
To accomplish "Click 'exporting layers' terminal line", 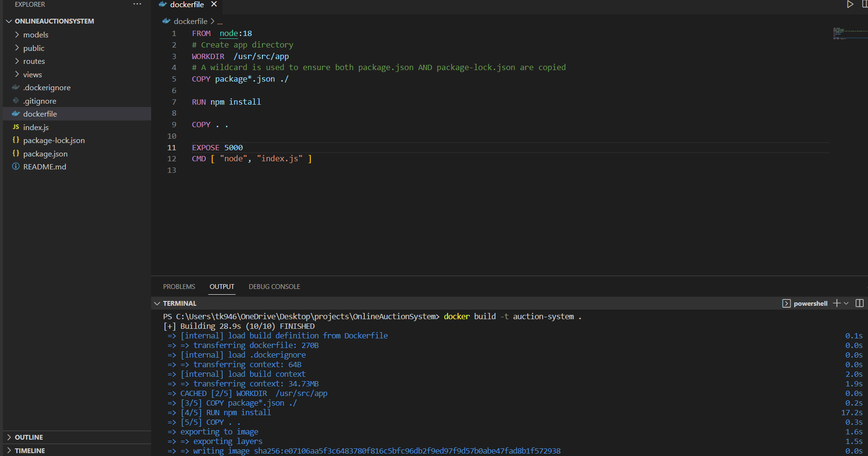I will pyautogui.click(x=228, y=441).
